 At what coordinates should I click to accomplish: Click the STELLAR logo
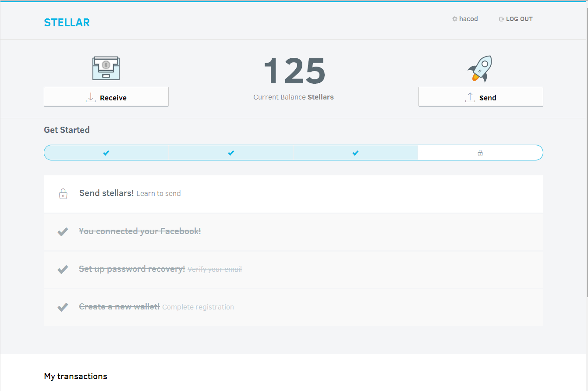pos(67,22)
